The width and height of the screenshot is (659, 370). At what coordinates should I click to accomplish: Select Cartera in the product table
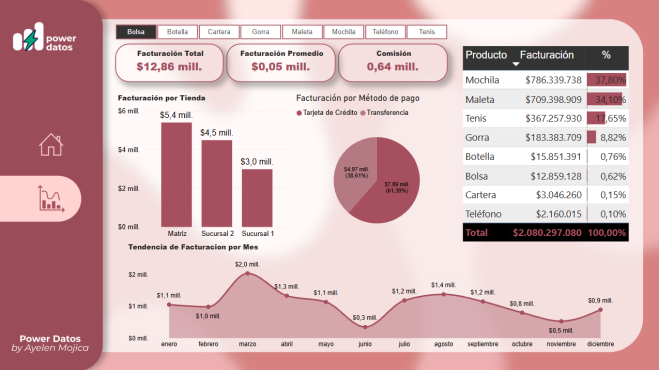coord(481,195)
